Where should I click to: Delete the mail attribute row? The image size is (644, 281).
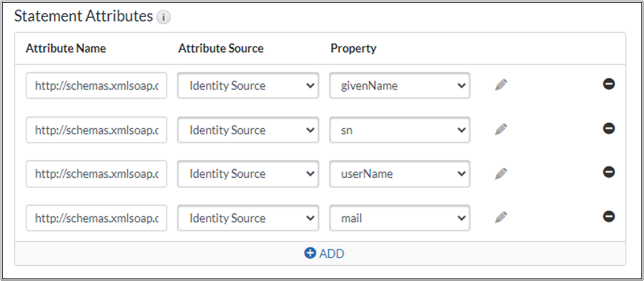click(609, 216)
